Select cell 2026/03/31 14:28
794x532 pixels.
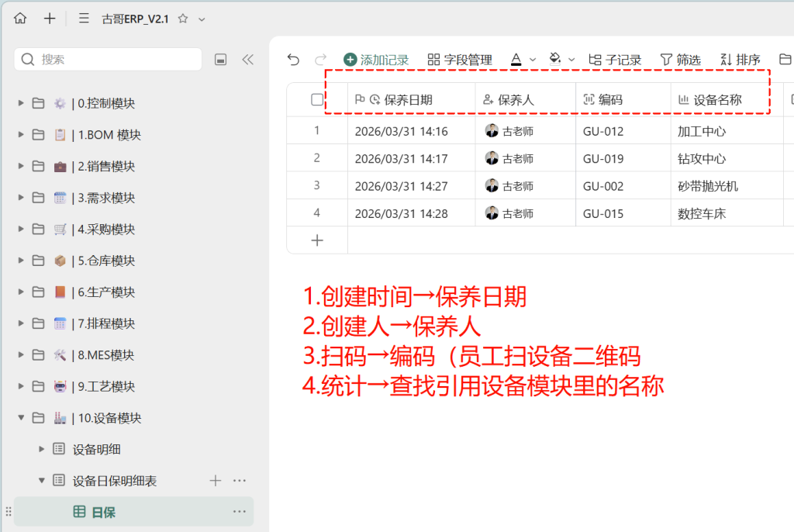(x=412, y=212)
